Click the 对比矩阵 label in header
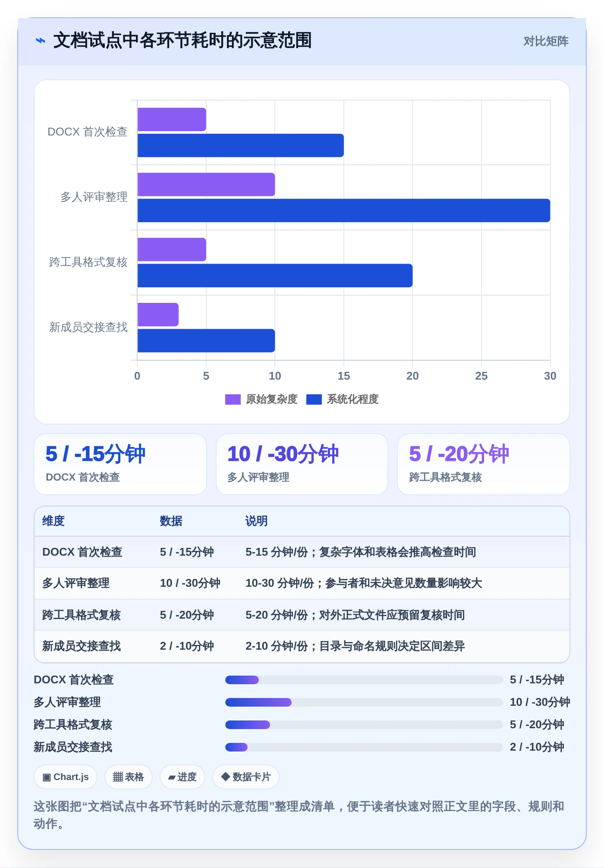This screenshot has width=604, height=868. click(x=546, y=41)
